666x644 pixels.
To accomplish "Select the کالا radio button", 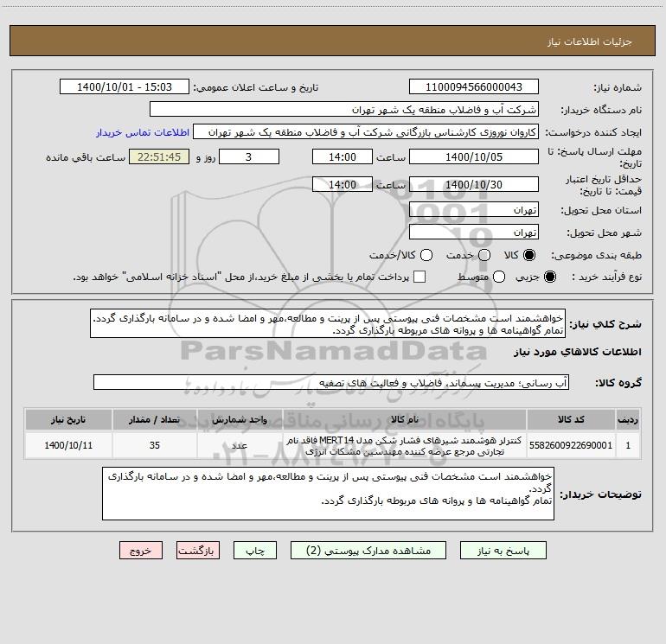I will (x=528, y=255).
